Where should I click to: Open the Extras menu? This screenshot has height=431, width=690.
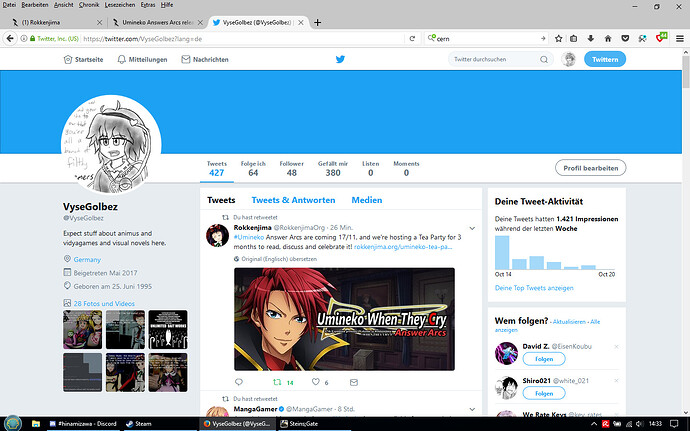pos(148,5)
